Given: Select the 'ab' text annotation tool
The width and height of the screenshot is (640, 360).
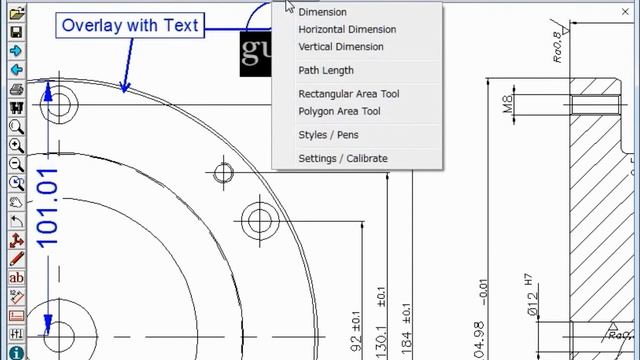Looking at the screenshot, I should point(16,278).
